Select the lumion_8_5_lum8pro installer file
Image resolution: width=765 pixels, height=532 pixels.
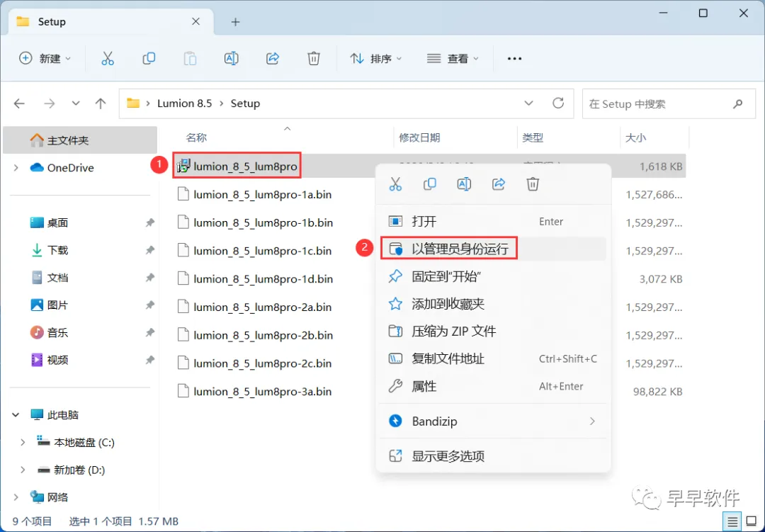[237, 166]
